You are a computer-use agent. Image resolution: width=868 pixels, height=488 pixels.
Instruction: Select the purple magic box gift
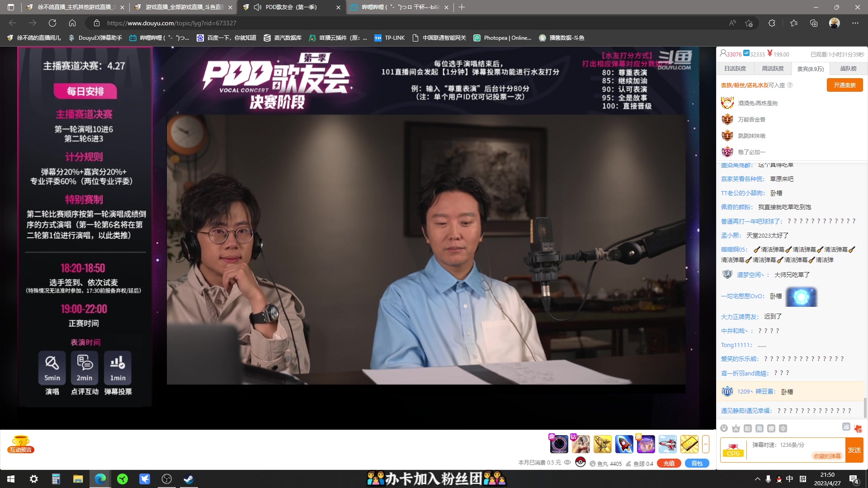646,444
